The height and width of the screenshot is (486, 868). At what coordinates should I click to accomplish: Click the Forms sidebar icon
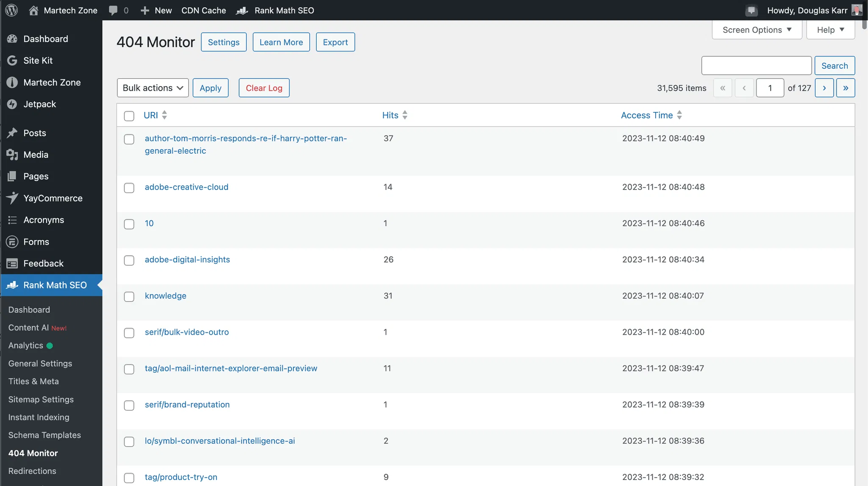coord(12,242)
